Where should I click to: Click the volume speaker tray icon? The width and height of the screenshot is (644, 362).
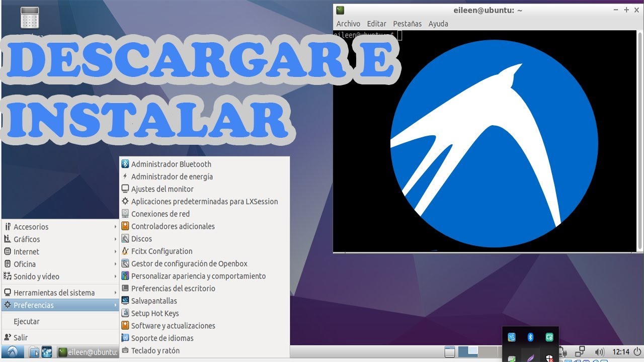pyautogui.click(x=599, y=352)
